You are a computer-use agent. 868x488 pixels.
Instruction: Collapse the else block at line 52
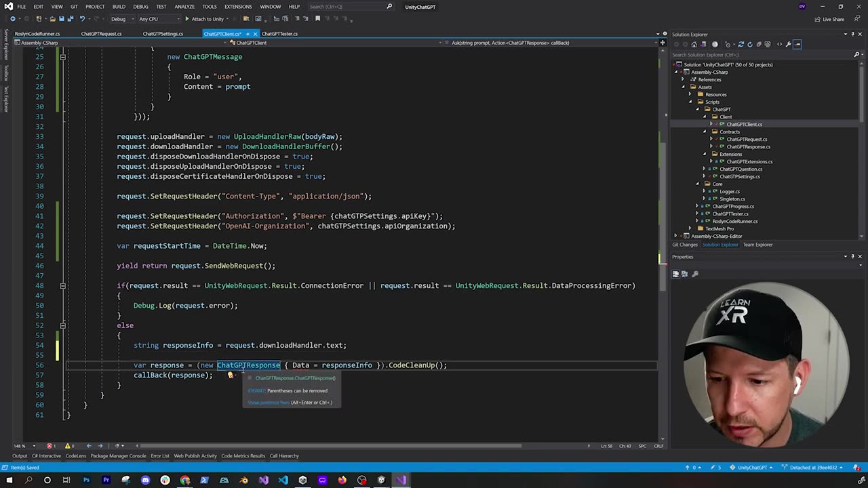click(x=62, y=325)
